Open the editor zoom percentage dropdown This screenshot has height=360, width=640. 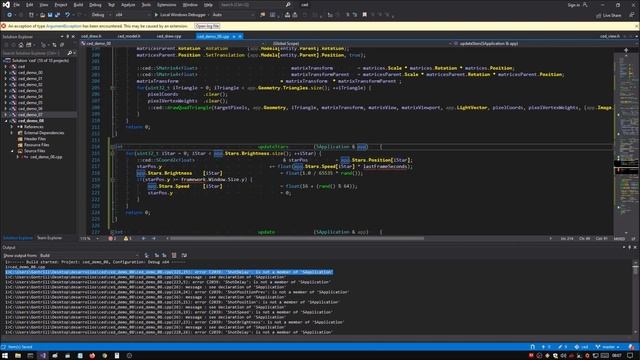[89, 238]
